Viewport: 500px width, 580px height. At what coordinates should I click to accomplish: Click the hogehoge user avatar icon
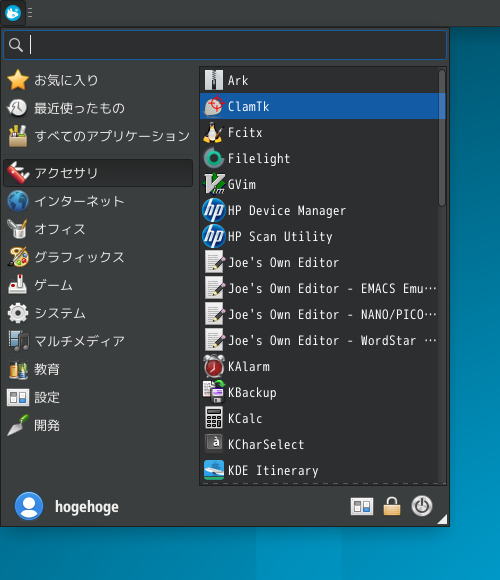click(29, 506)
